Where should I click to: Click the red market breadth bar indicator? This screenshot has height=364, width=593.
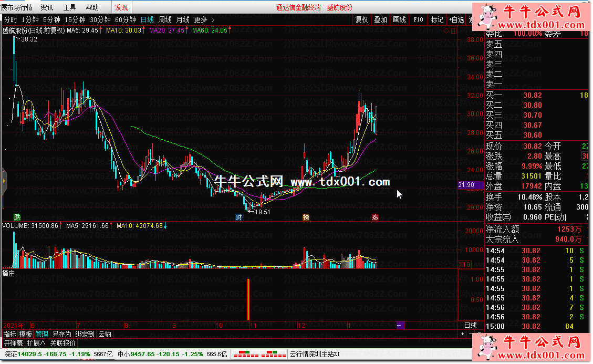(x=260, y=355)
